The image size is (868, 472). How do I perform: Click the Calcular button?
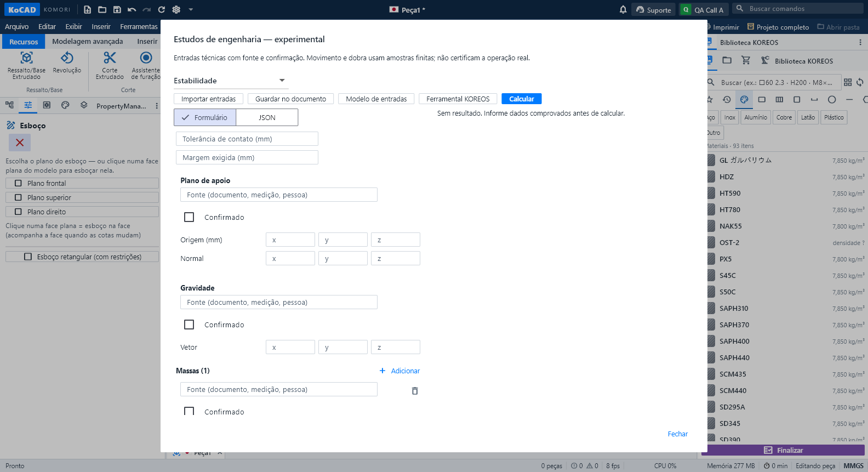[x=522, y=99]
